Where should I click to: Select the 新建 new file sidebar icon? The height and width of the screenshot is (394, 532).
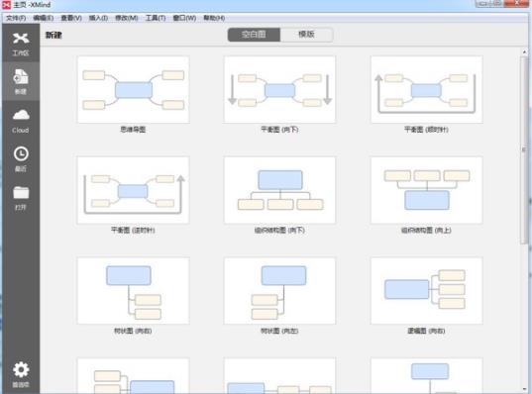(x=21, y=82)
